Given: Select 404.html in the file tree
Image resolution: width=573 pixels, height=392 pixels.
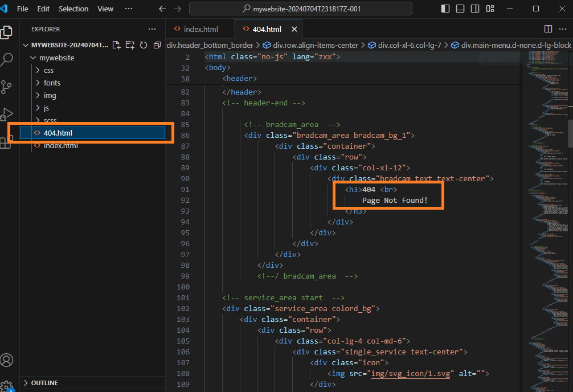Looking at the screenshot, I should tap(92, 133).
